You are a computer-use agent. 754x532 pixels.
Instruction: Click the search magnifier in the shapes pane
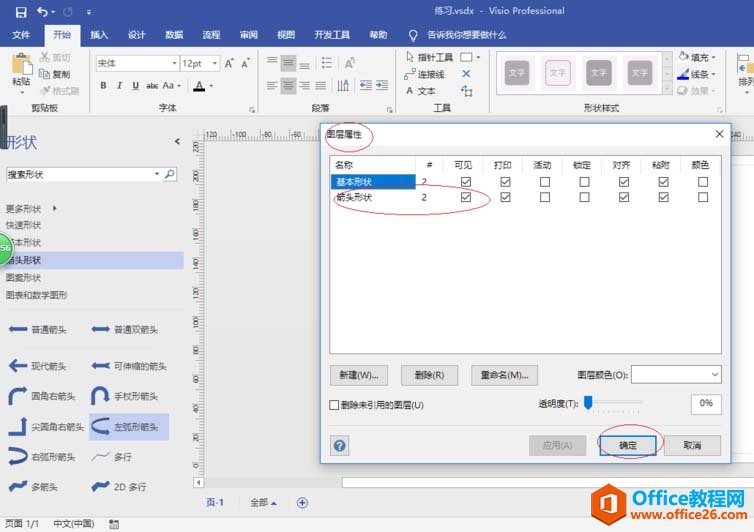click(x=170, y=174)
